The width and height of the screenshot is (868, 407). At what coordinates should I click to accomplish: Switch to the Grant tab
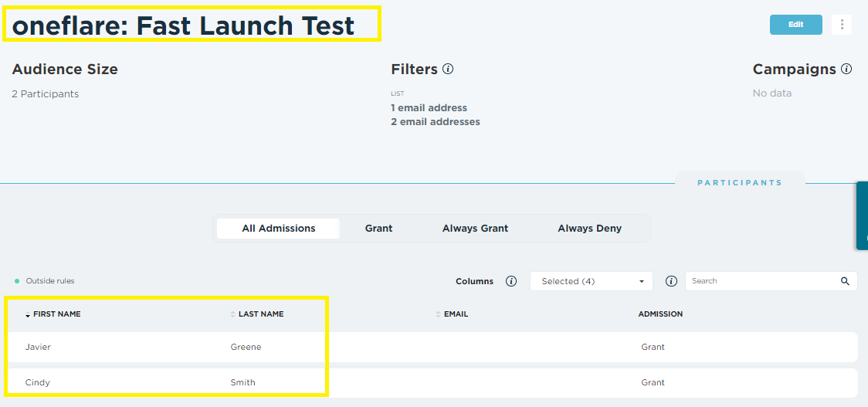378,228
